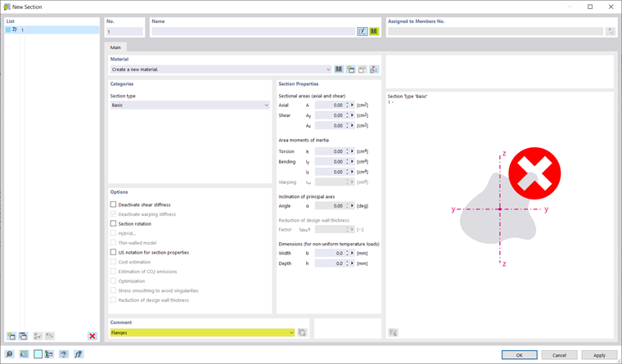Click the Apply button
The height and width of the screenshot is (364, 622).
tap(599, 355)
